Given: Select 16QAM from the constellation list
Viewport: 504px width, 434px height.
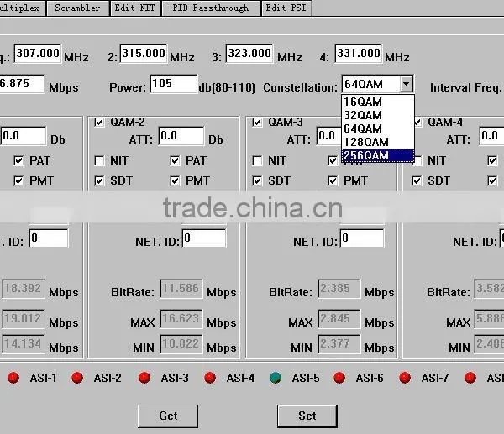Looking at the screenshot, I should 378,102.
